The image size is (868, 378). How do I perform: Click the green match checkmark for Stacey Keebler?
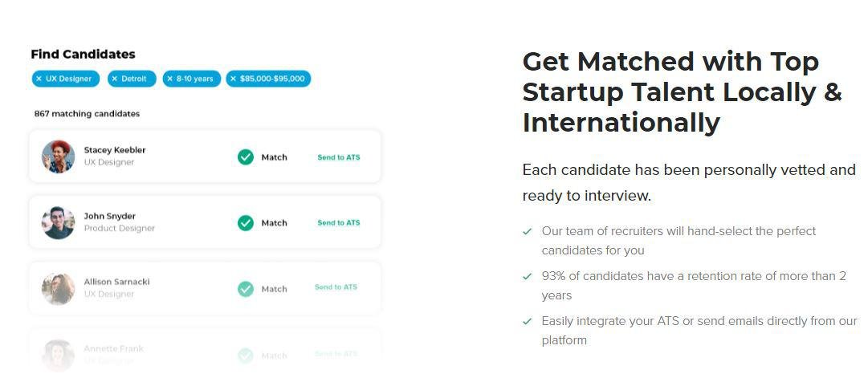[246, 157]
